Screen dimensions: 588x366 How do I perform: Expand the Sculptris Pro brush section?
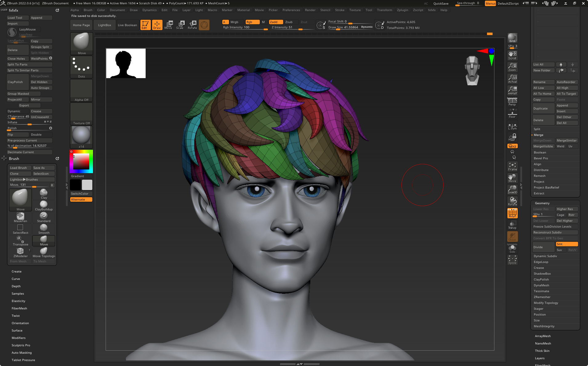coord(21,345)
